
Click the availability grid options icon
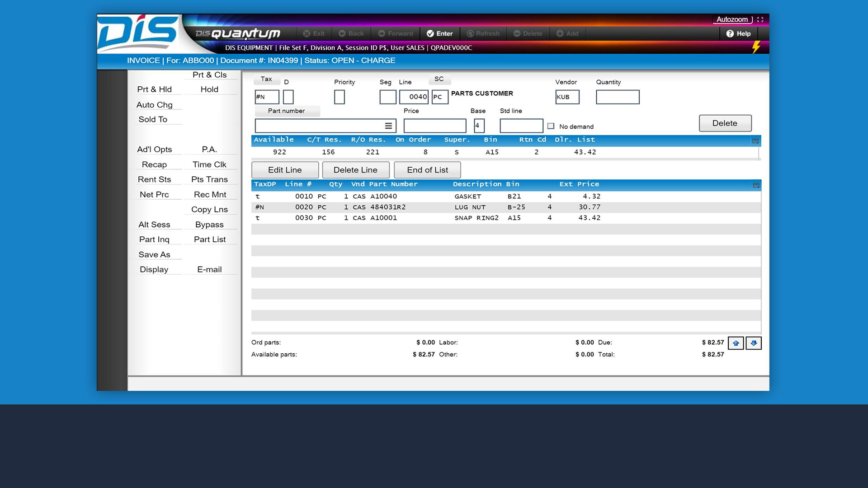[x=755, y=141]
